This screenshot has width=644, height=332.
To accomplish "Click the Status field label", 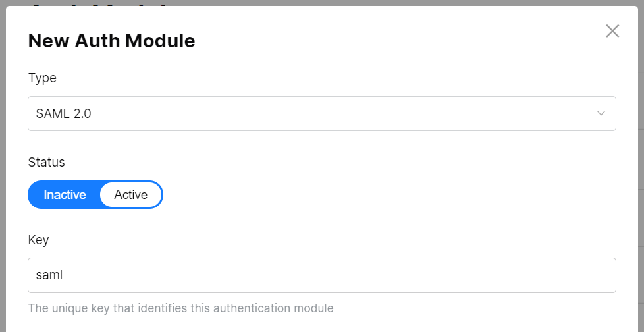I will click(46, 162).
